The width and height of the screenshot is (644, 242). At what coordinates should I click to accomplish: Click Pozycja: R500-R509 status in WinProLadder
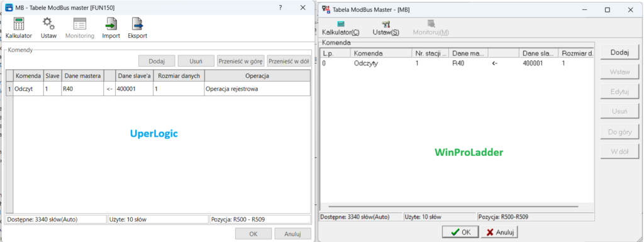[x=536, y=216]
